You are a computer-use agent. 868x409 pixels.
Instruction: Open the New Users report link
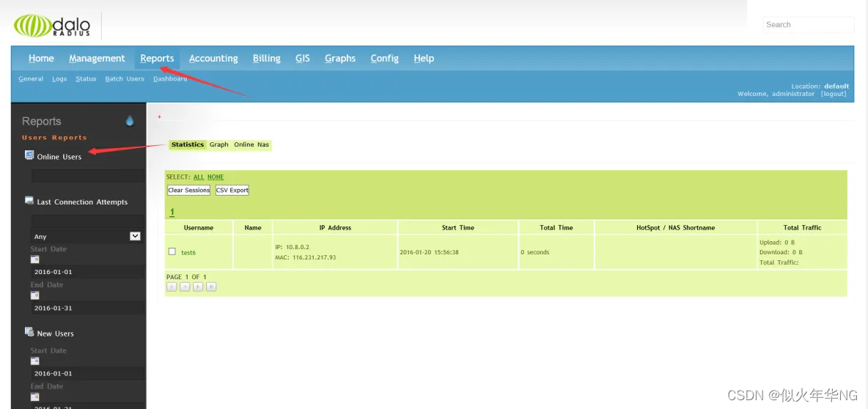pos(56,334)
